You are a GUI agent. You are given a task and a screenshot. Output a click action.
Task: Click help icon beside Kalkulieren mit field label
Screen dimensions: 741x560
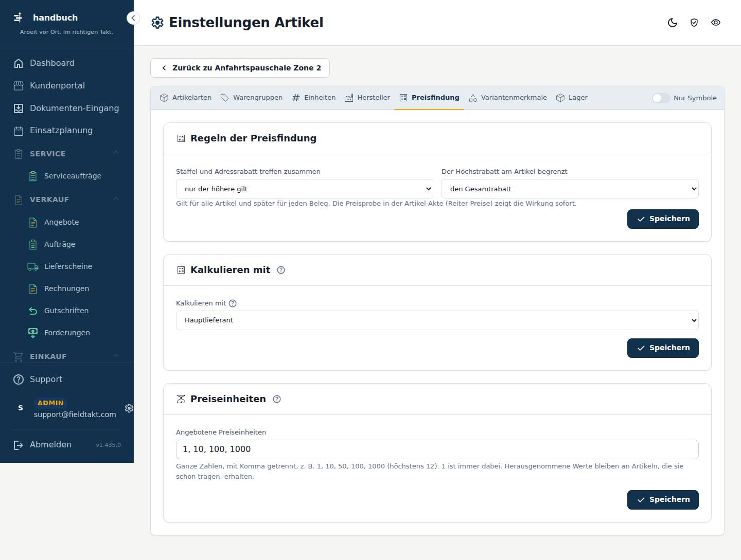(x=233, y=303)
